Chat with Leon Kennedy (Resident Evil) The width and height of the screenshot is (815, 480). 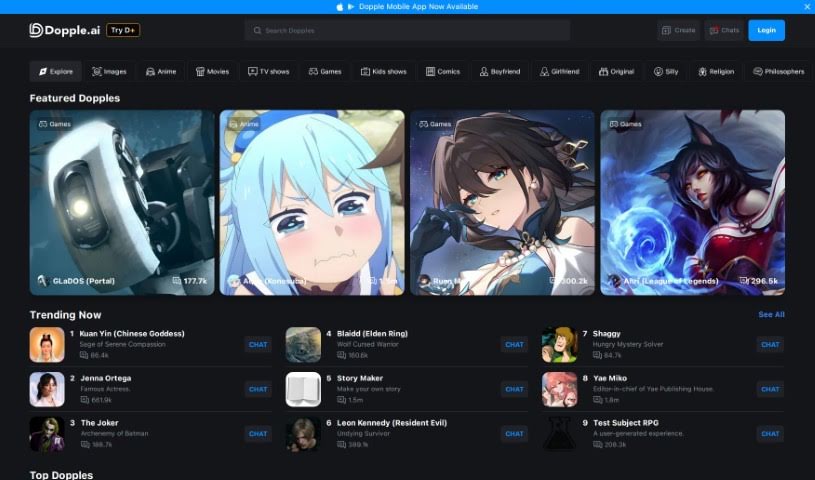point(514,434)
